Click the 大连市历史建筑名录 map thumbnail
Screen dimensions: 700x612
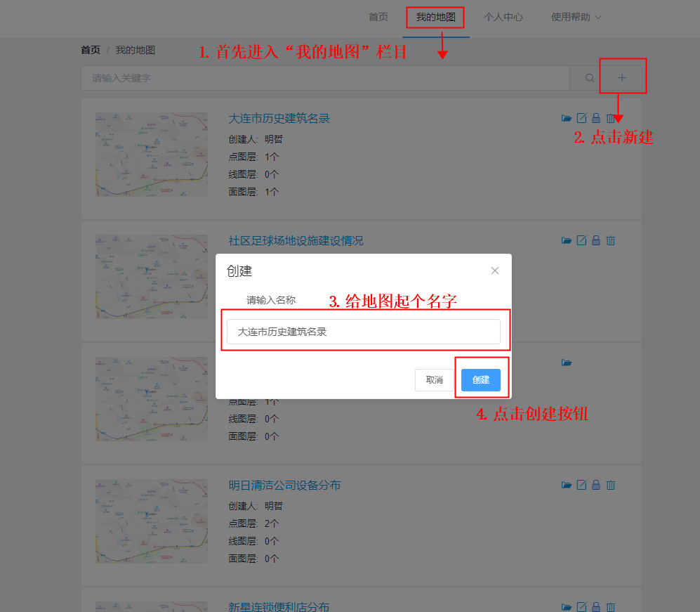(152, 155)
